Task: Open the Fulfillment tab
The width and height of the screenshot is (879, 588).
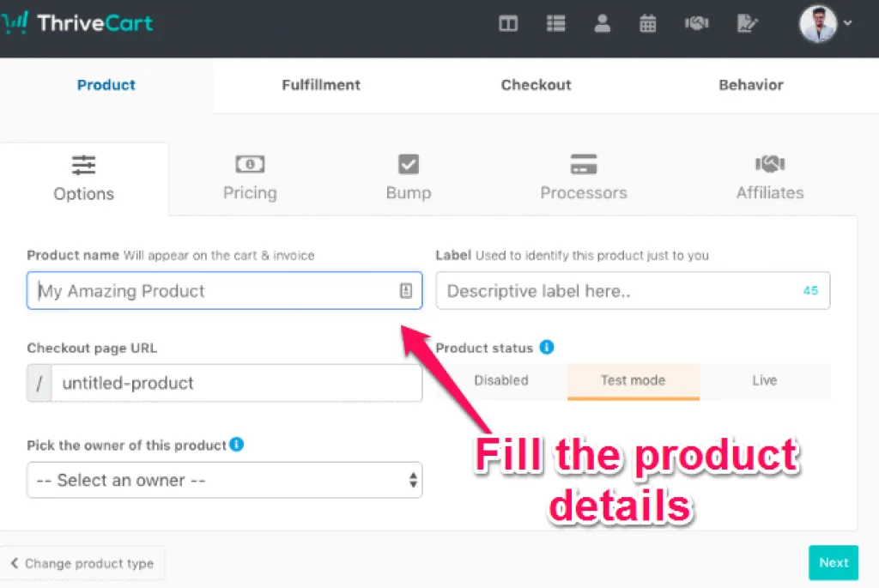Action: (321, 85)
